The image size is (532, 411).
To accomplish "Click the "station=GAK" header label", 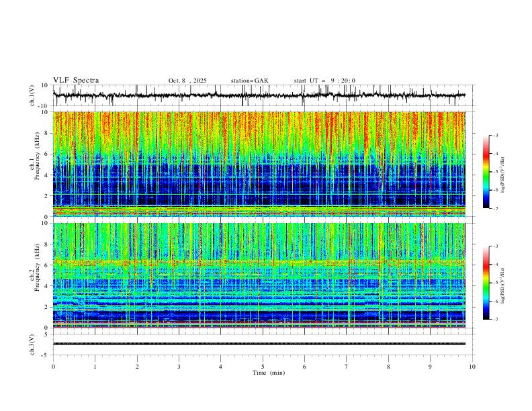I will (x=249, y=81).
